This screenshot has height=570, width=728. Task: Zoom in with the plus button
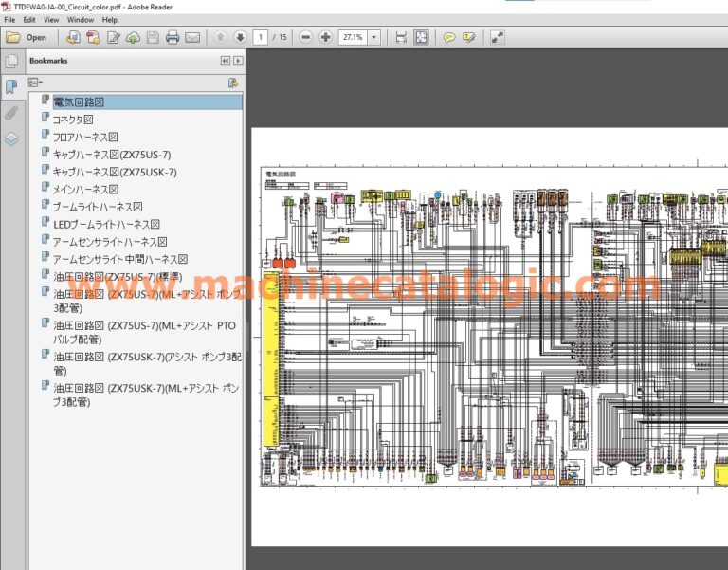(x=325, y=38)
